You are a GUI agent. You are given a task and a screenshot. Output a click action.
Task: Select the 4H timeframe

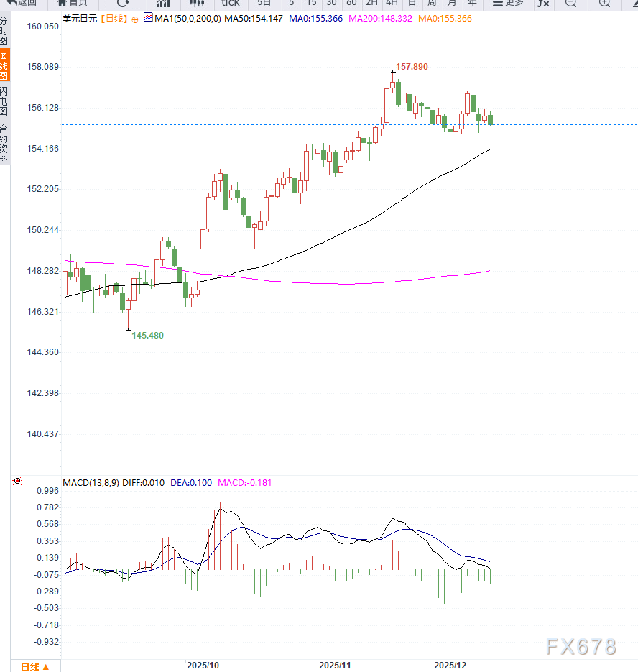tap(392, 3)
